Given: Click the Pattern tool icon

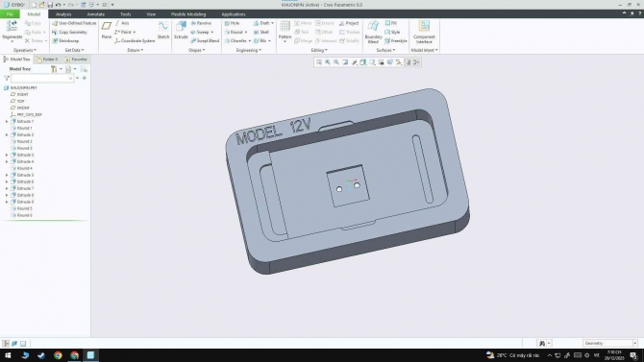Looking at the screenshot, I should click(285, 27).
